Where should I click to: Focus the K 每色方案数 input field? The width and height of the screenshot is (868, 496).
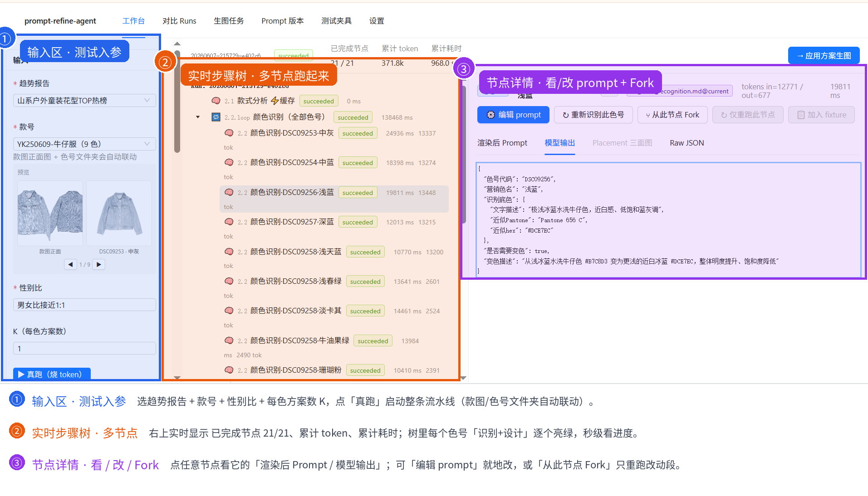(x=84, y=349)
